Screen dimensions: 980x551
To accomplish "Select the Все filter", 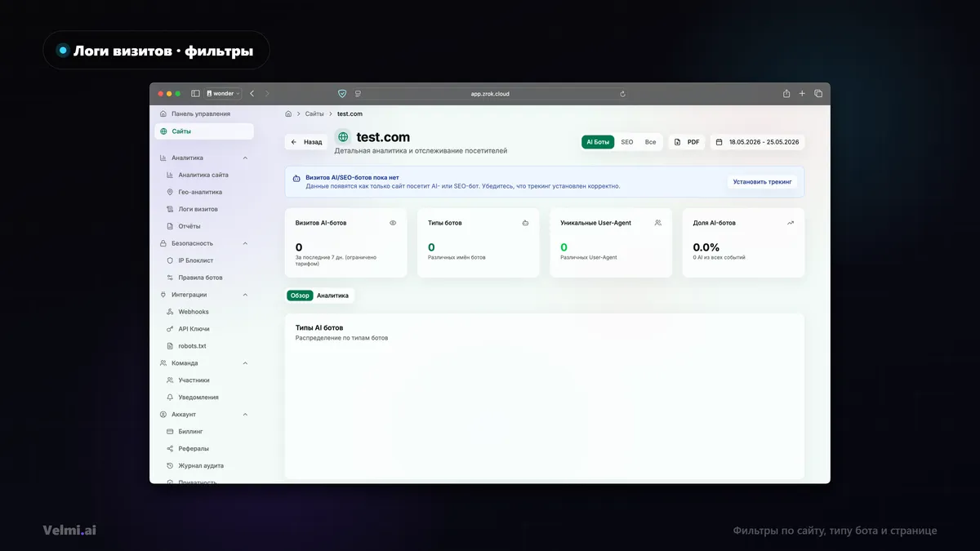I will pos(650,142).
